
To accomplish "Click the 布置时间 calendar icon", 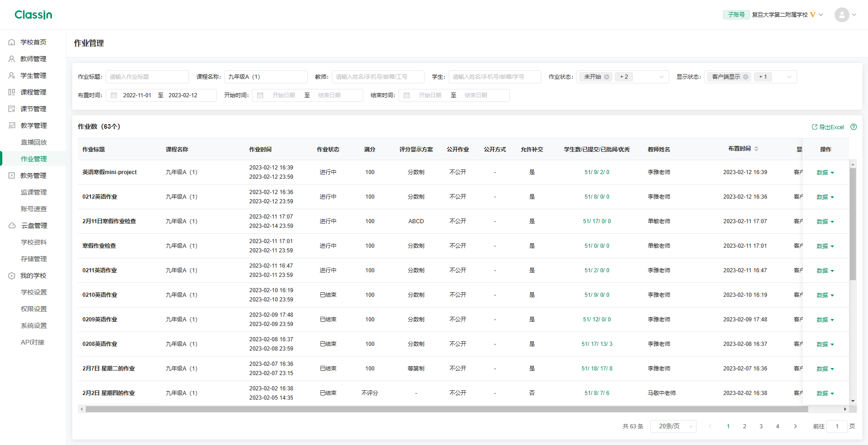I will tap(114, 95).
